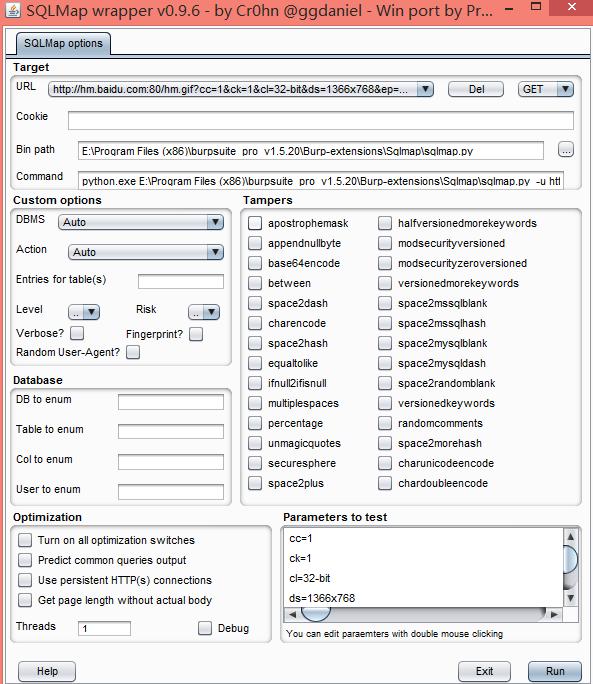Check the multiplespaces tamper
593x684 pixels.
[x=255, y=403]
